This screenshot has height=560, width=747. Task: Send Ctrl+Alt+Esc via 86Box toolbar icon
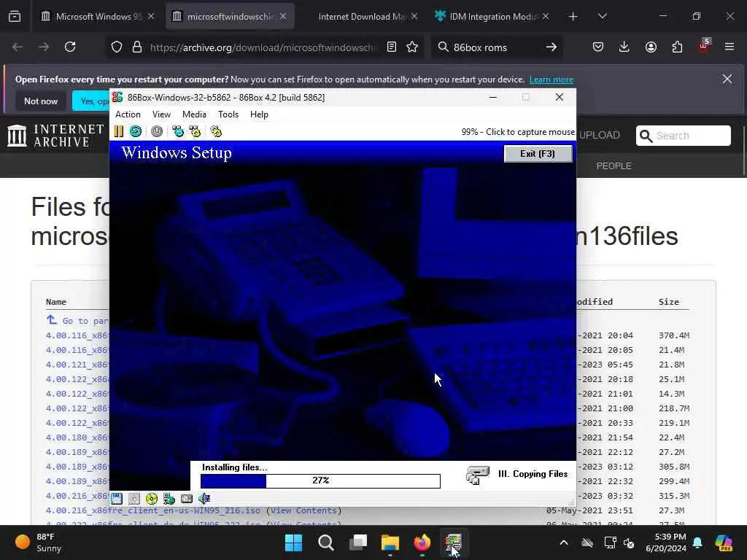tap(195, 131)
